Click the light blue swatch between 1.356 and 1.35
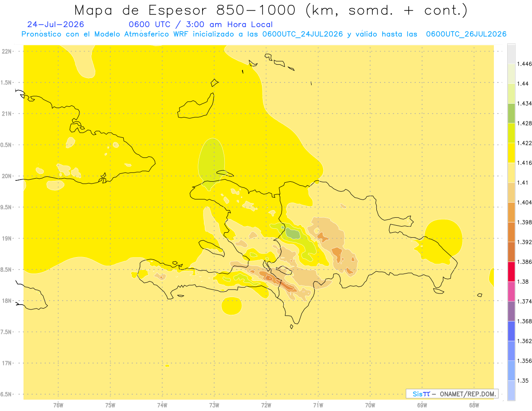 [x=511, y=370]
